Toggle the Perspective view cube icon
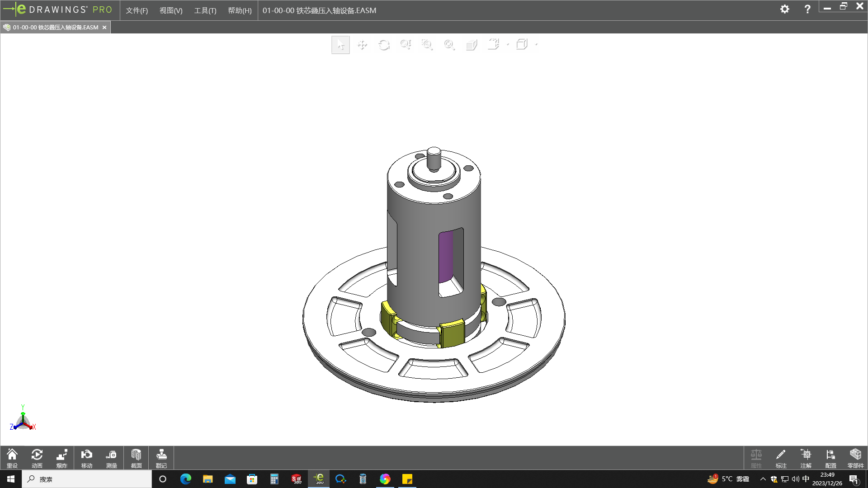The width and height of the screenshot is (868, 488). point(472,45)
